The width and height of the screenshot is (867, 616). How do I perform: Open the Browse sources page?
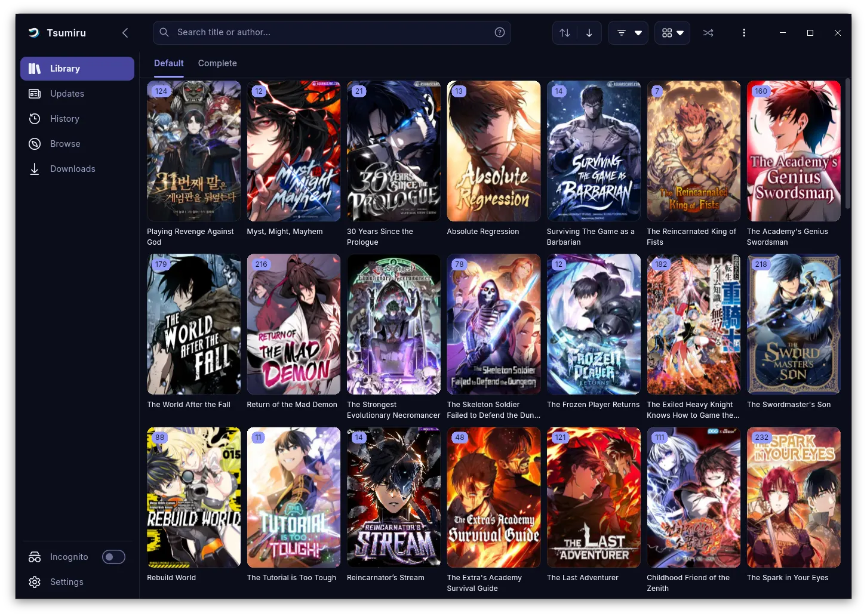tap(77, 144)
